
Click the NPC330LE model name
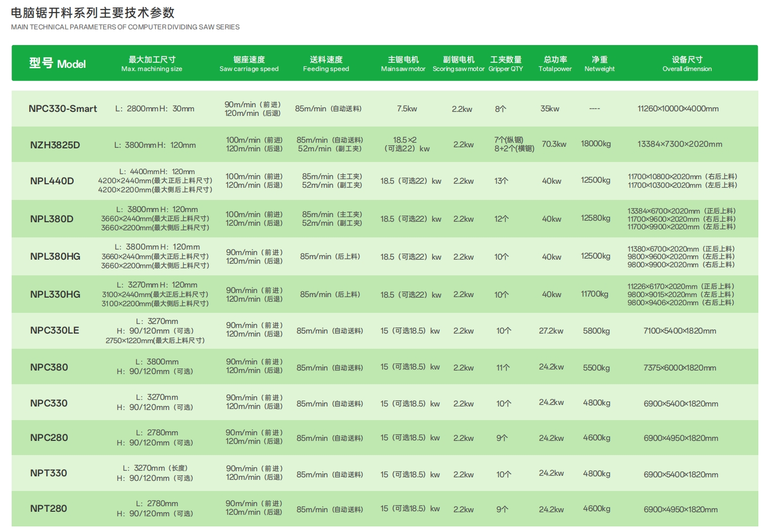coord(54,331)
